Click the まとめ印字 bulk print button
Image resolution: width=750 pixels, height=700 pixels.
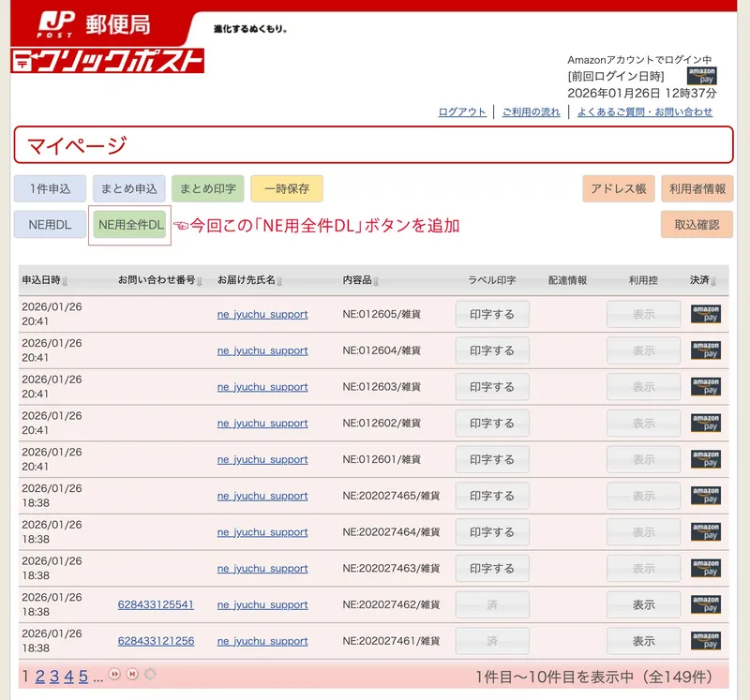click(207, 189)
